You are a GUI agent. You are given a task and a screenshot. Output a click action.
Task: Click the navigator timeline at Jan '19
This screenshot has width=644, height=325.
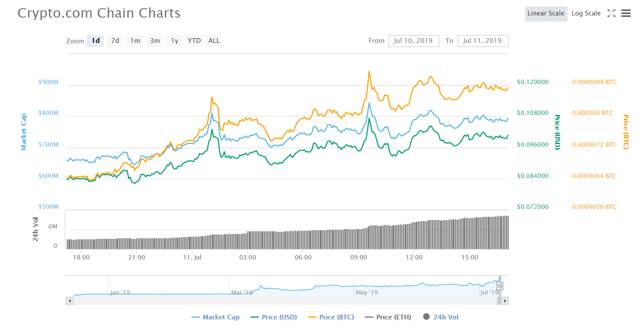pos(120,292)
